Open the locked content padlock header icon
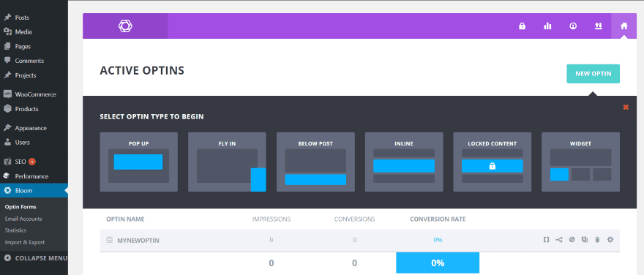The width and height of the screenshot is (644, 275). tap(522, 26)
